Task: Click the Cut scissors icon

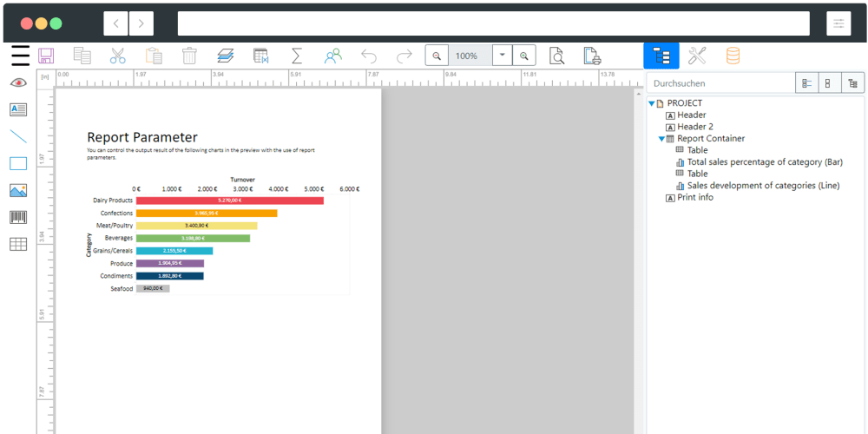Action: pyautogui.click(x=118, y=56)
